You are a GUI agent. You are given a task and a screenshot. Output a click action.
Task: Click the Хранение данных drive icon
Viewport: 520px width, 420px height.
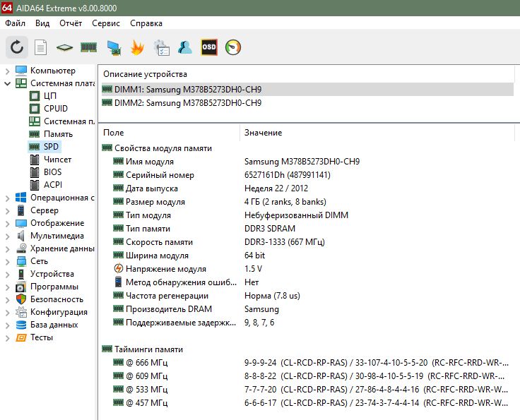coord(21,248)
